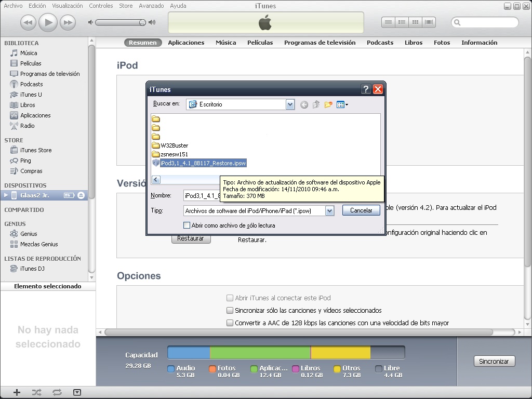Image resolution: width=532 pixels, height=399 pixels.
Task: Click the play button
Action: pyautogui.click(x=48, y=22)
